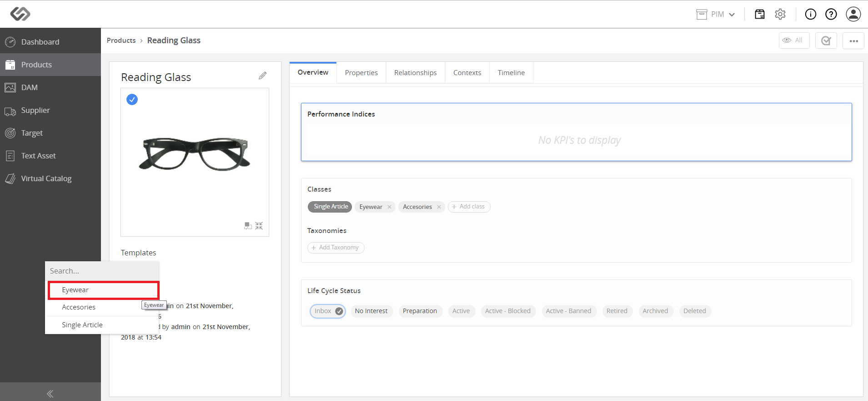Screen dimensions: 868x401
Task: Go to Dashboard in sidebar
Action: click(x=50, y=42)
